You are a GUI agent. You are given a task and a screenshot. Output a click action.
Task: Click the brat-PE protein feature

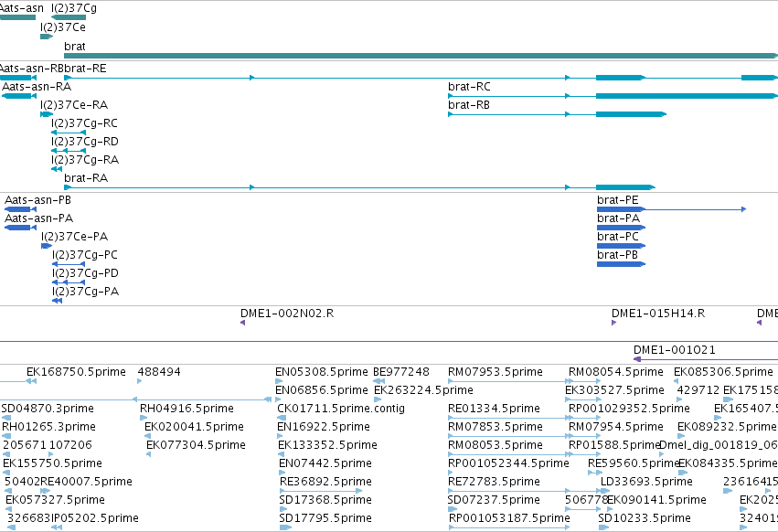672,209
